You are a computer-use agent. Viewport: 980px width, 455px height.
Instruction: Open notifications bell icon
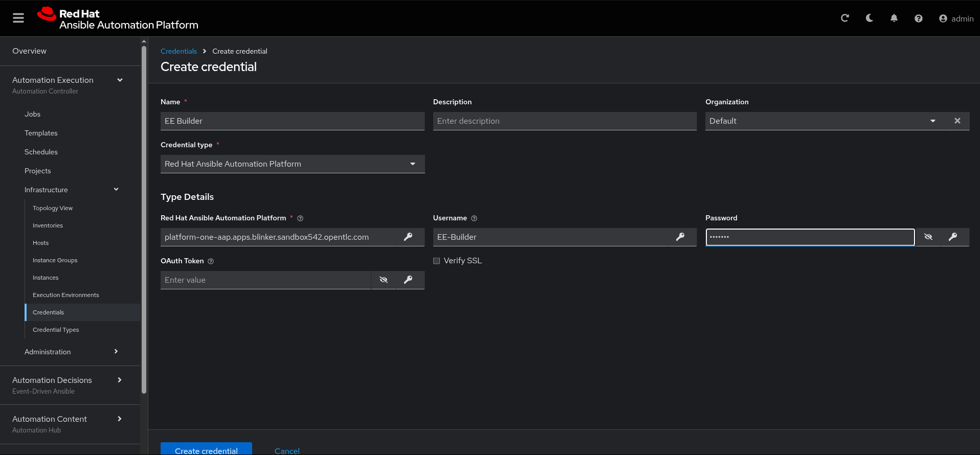[894, 18]
